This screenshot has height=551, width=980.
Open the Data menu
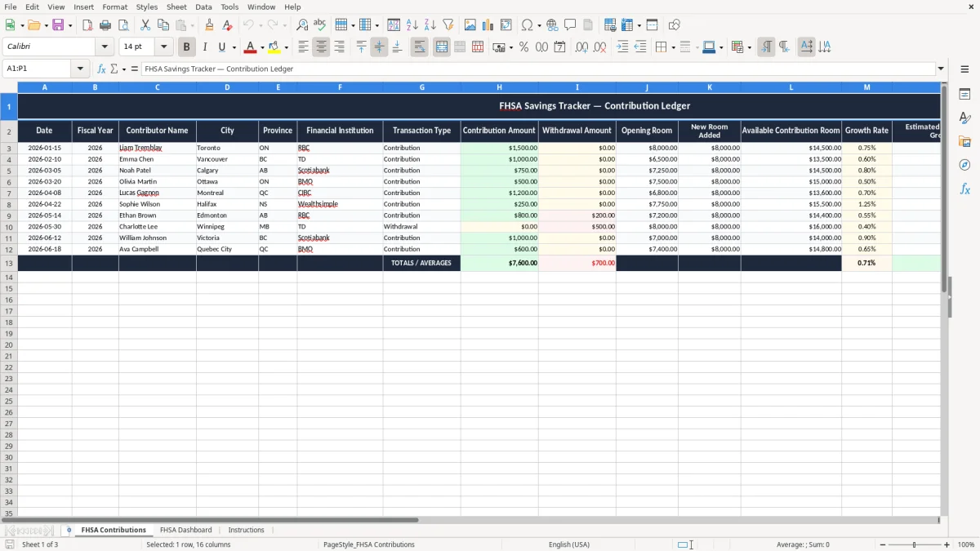pos(203,7)
